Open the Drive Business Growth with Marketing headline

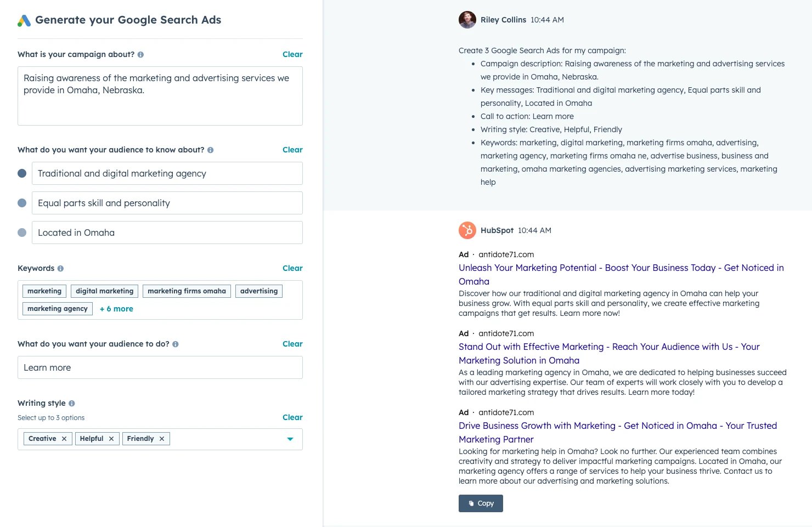[x=618, y=432]
